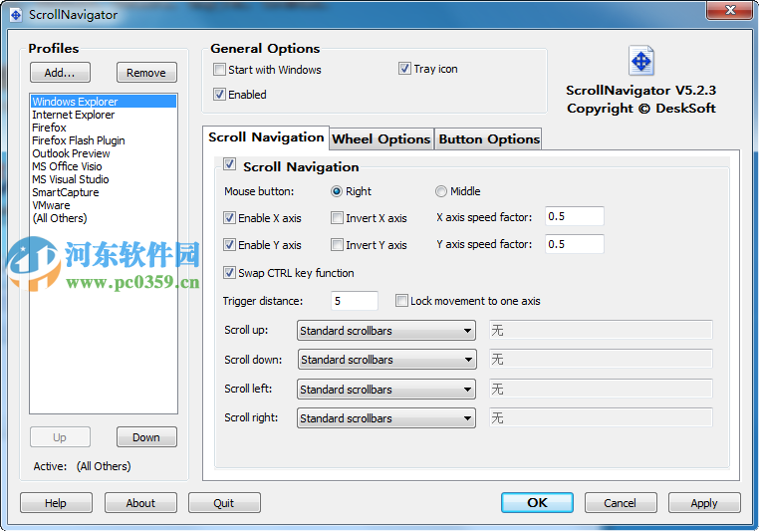The image size is (760, 532).
Task: Select the Right mouse button radio
Action: (x=337, y=191)
